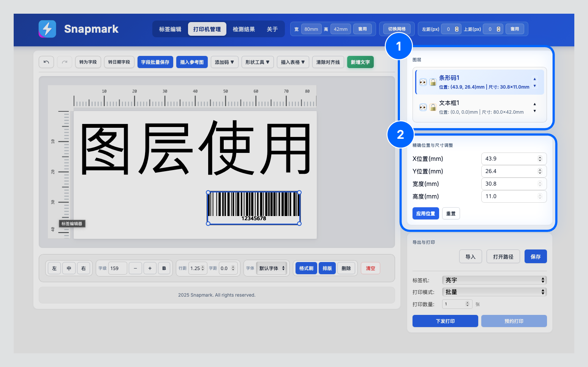
Task: Click the 下发打印 button
Action: pos(445,321)
